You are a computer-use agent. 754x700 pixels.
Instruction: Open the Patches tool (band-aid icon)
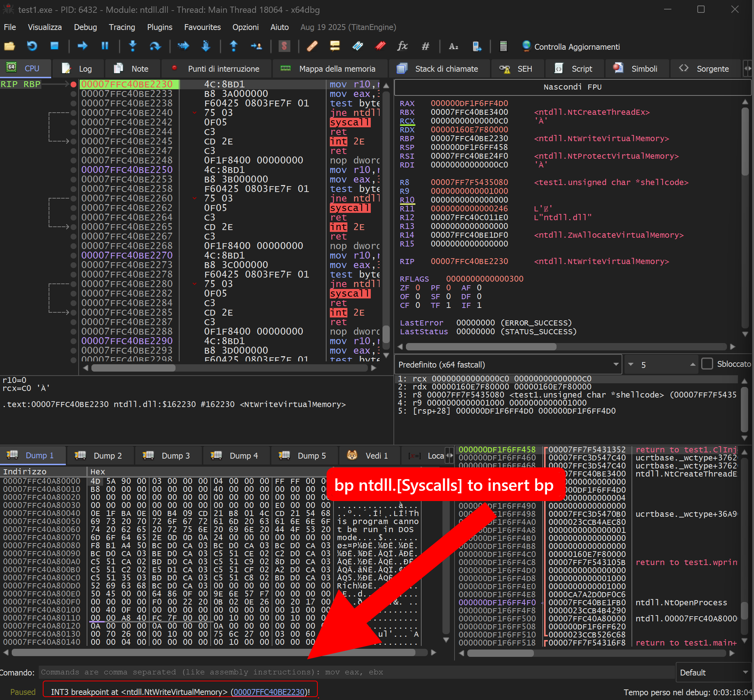[312, 46]
